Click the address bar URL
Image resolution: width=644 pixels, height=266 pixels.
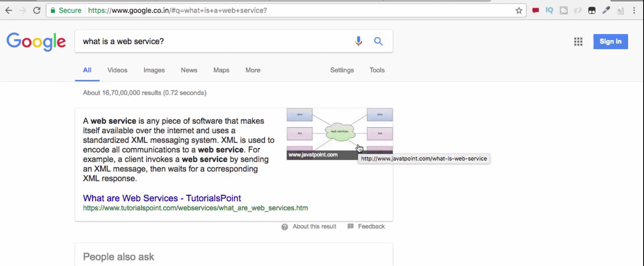(x=177, y=10)
